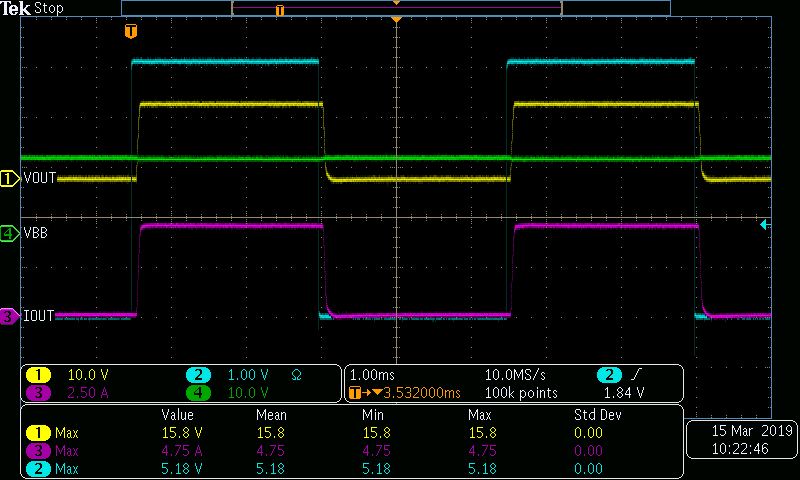Click the trigger level arrow on right edge
The width and height of the screenshot is (800, 480).
pyautogui.click(x=765, y=225)
